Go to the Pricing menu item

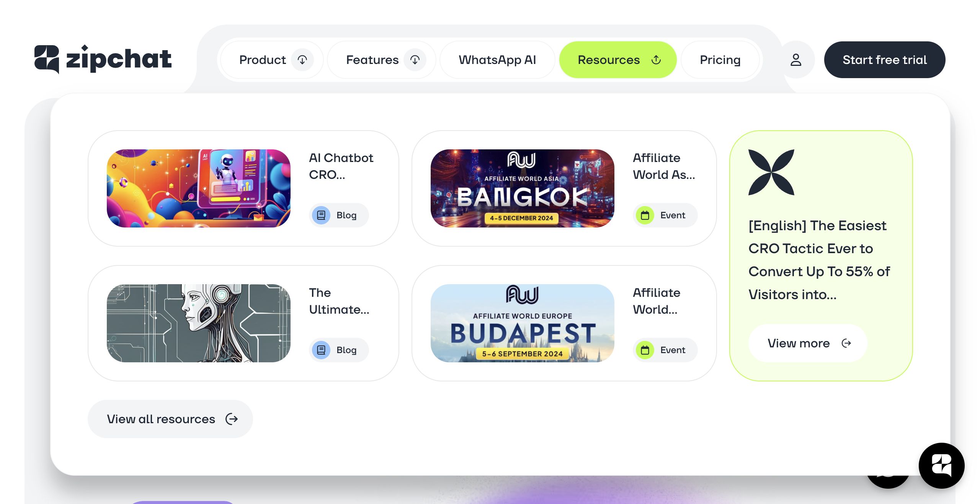click(720, 60)
